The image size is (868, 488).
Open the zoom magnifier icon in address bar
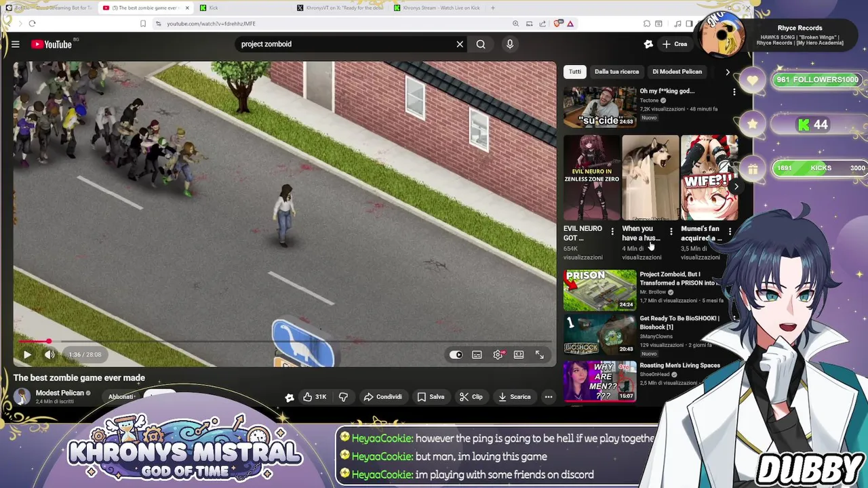tap(515, 24)
